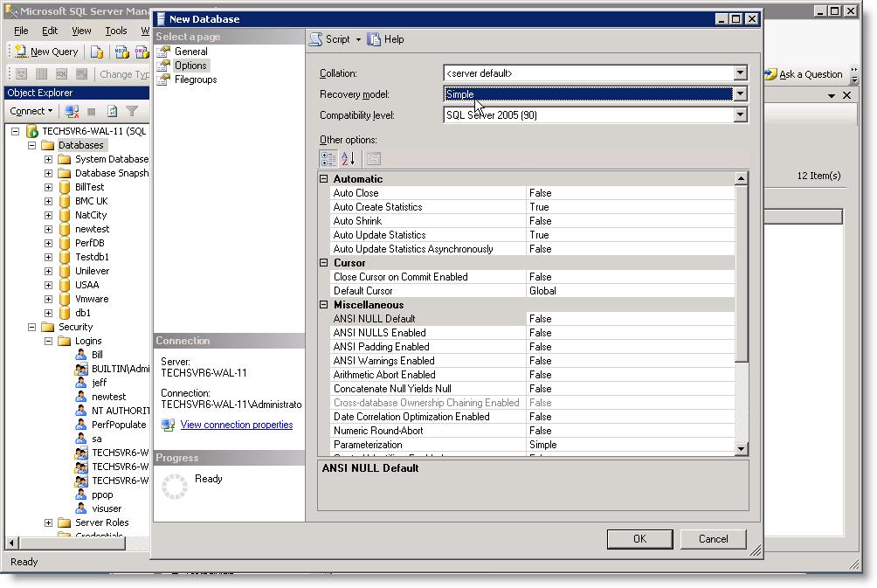Screen dimensions: 877x588
Task: Click the property grid scroll up arrow
Action: pos(741,178)
